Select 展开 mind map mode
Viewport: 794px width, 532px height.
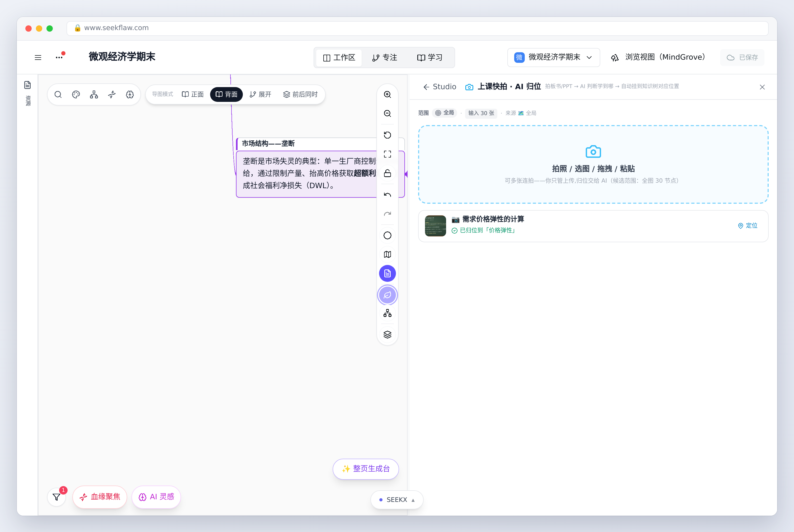pos(260,94)
